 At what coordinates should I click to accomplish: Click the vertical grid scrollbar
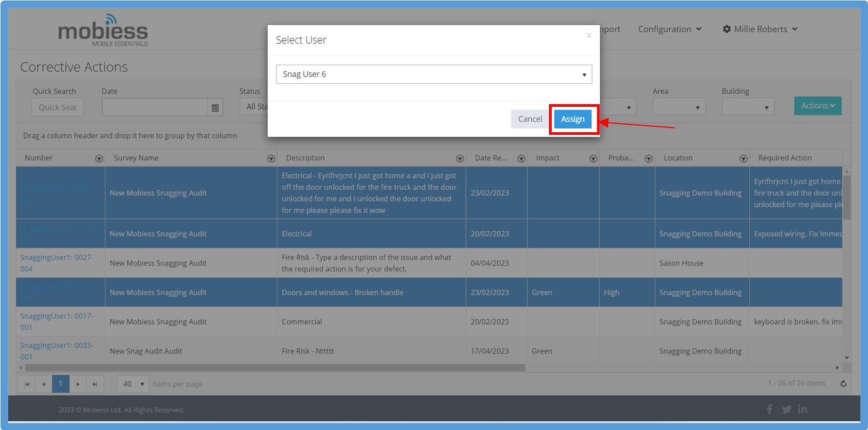[x=846, y=197]
